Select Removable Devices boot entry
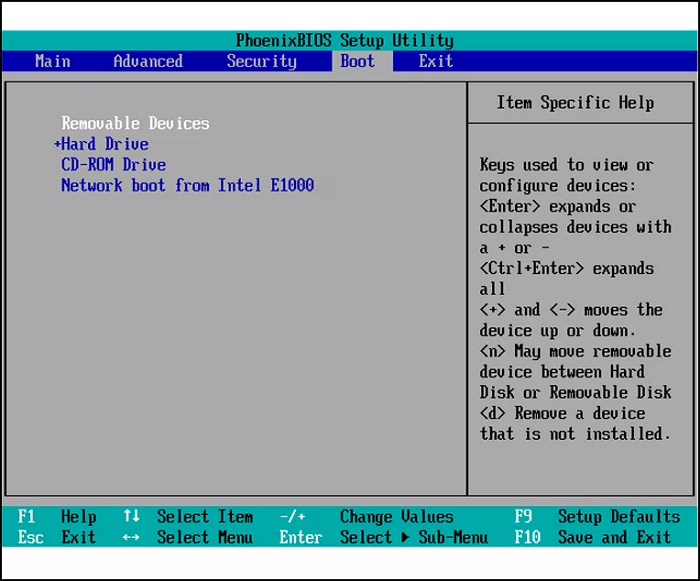 click(135, 123)
